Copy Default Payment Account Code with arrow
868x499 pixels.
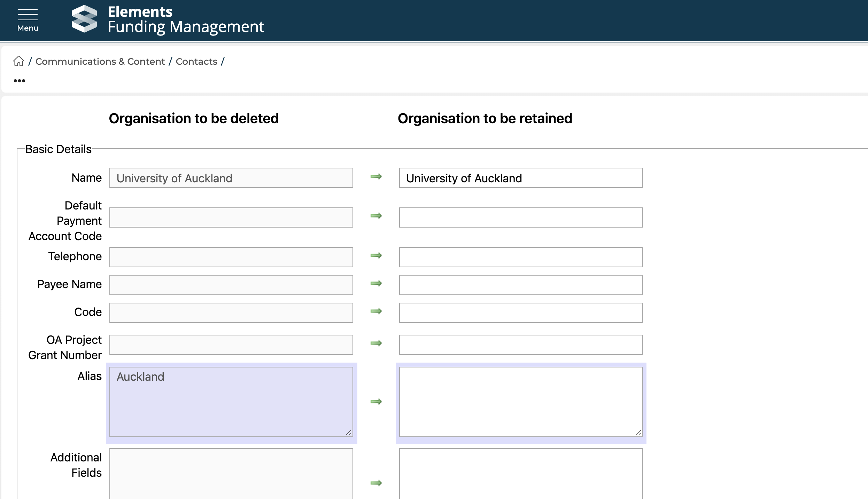click(376, 216)
